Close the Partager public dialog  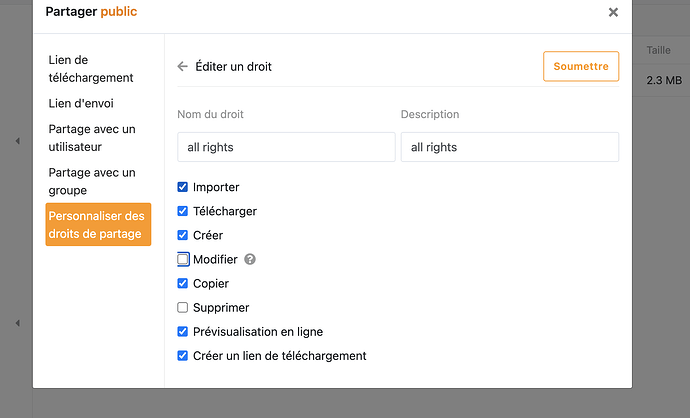click(613, 13)
